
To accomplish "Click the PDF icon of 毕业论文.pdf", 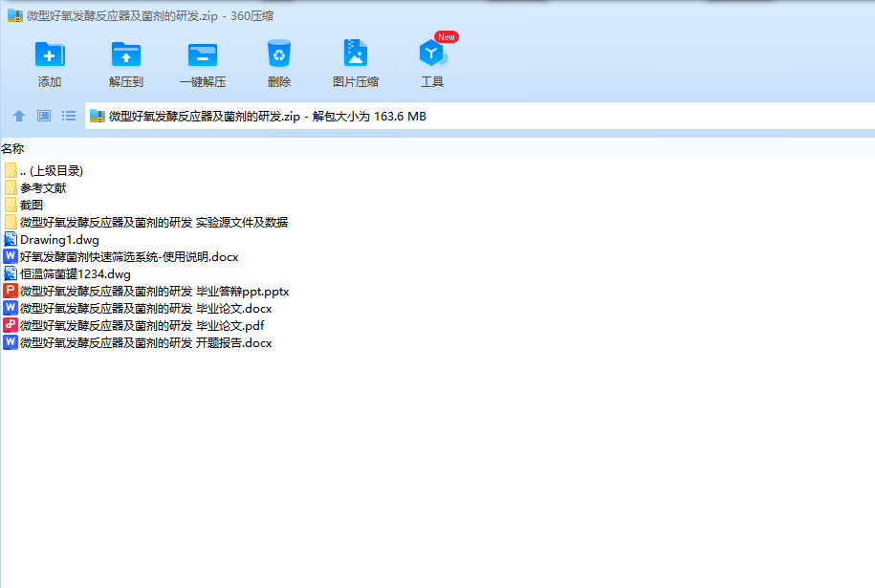I will (x=11, y=325).
